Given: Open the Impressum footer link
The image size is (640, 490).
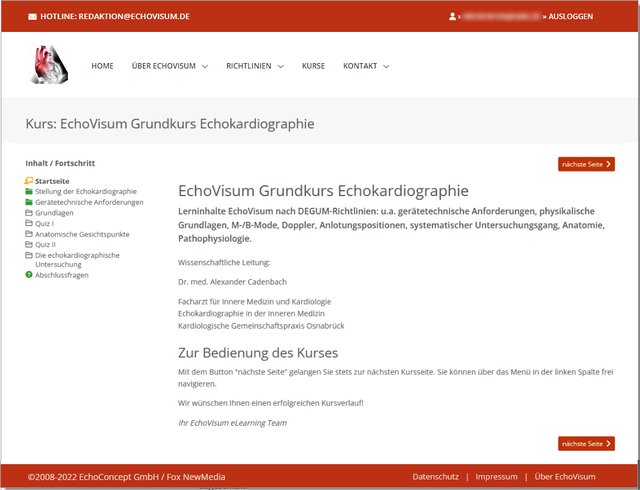Looking at the screenshot, I should [496, 477].
